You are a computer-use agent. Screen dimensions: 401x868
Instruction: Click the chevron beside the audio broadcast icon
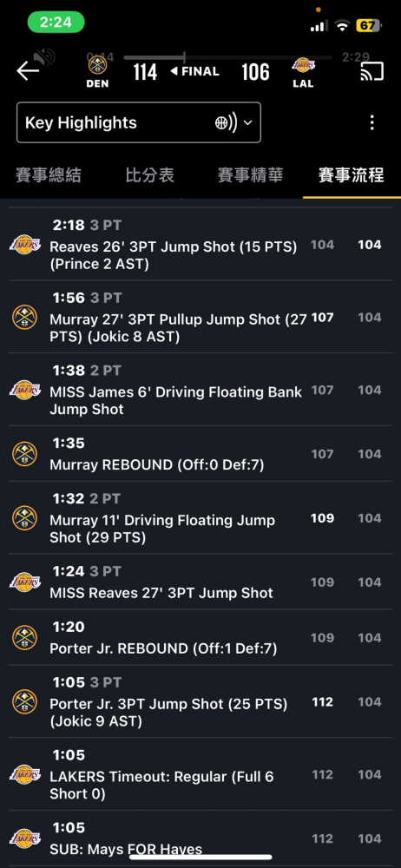[247, 123]
